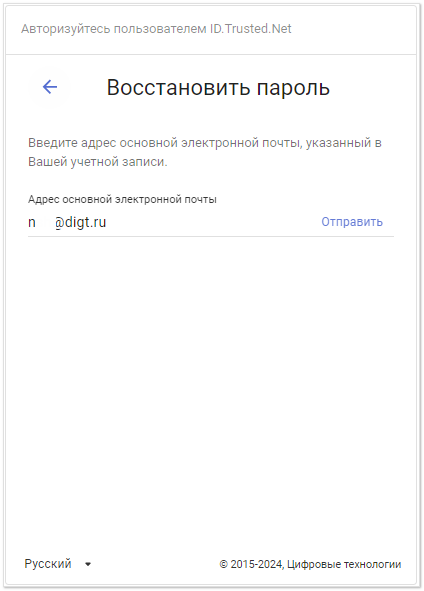
Task: Open the Русский language dropdown
Action: (x=58, y=564)
